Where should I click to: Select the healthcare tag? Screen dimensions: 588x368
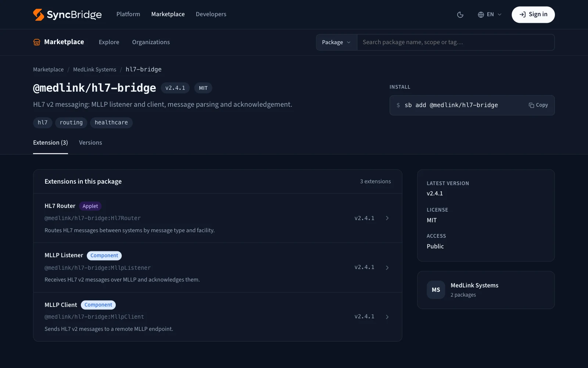click(111, 123)
